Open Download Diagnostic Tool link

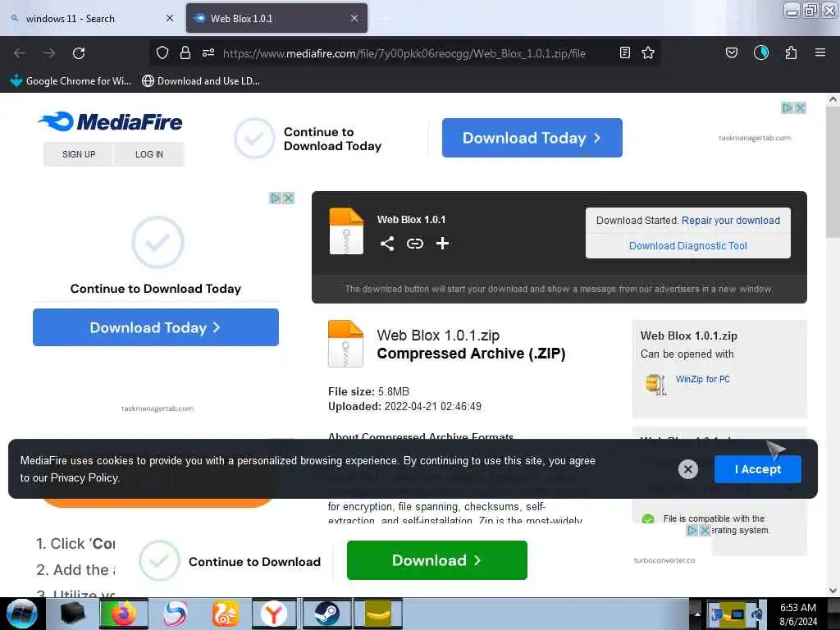[x=688, y=246]
